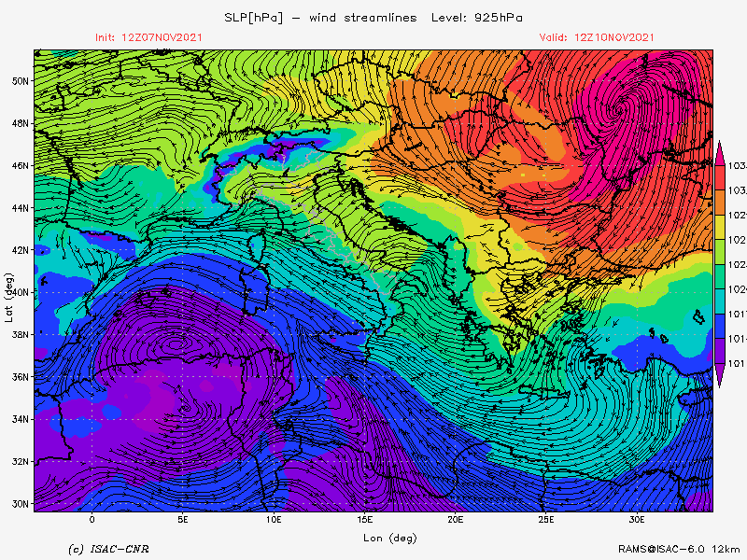The width and height of the screenshot is (747, 560).
Task: Click the 20E longitude label
Action: click(x=455, y=520)
